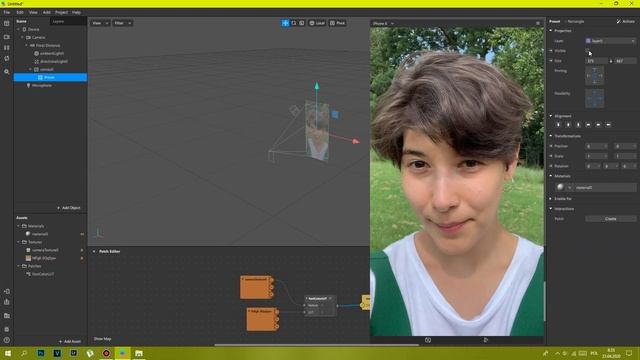Click the export/upload icon in left sidebar
Image resolution: width=640 pixels, height=360 pixels.
point(7,302)
